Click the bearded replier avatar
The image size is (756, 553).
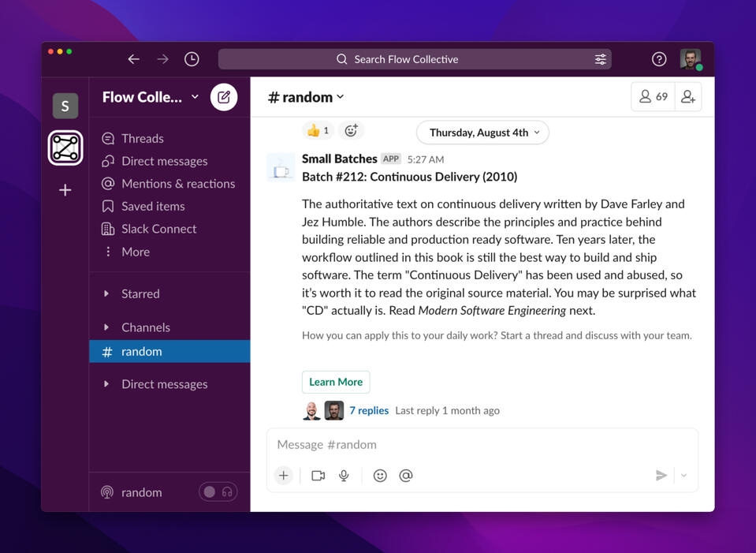pos(334,411)
